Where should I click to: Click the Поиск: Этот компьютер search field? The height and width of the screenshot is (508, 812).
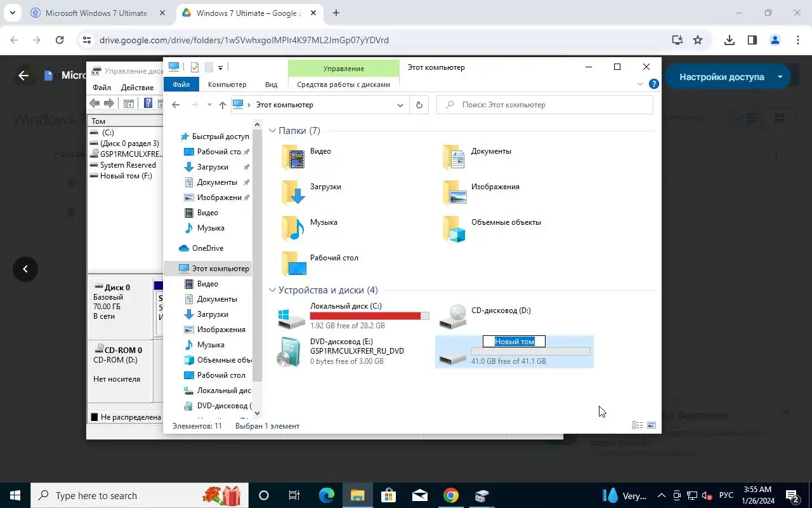click(544, 105)
